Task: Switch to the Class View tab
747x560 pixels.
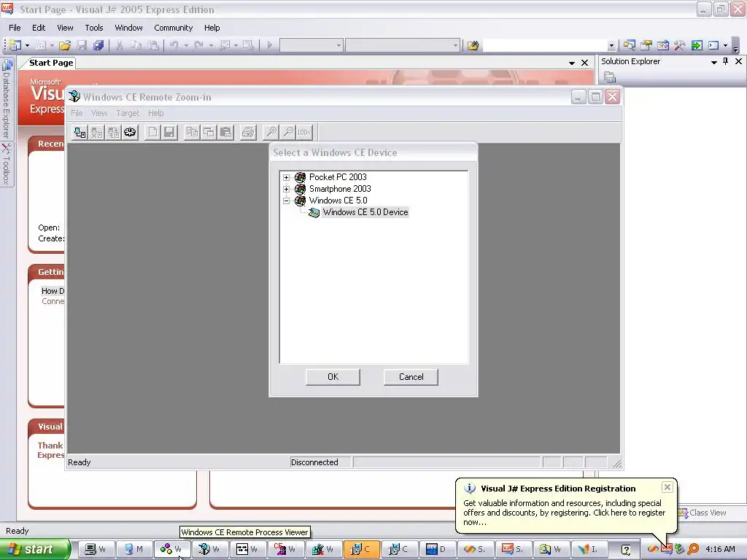Action: click(x=703, y=513)
